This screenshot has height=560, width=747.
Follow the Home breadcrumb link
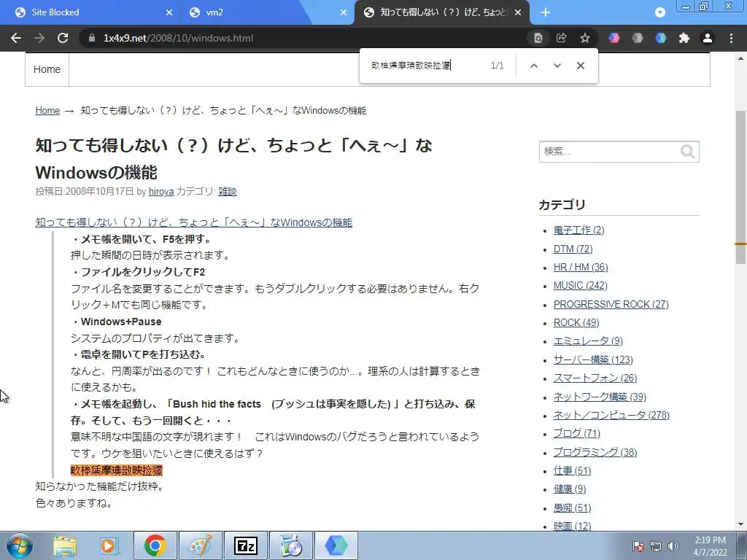click(47, 111)
